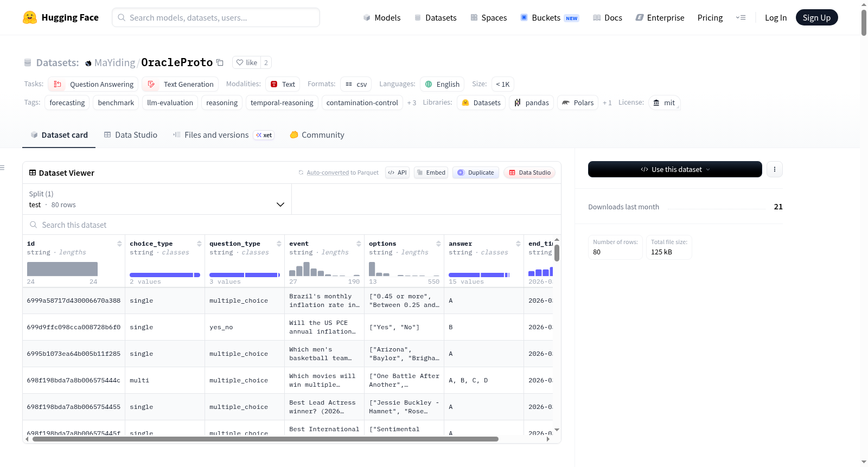Select the Text Generation task tag
Image resolution: width=868 pixels, height=467 pixels.
pos(180,84)
